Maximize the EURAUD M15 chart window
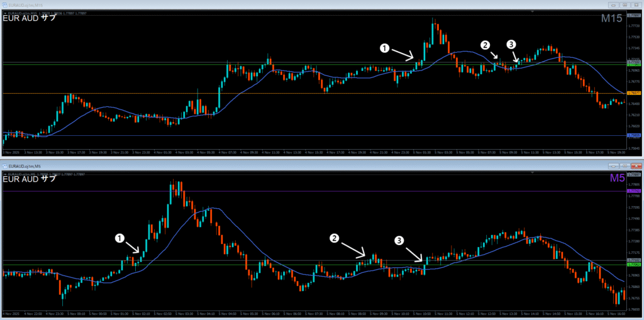644x320 pixels. [x=625, y=5]
